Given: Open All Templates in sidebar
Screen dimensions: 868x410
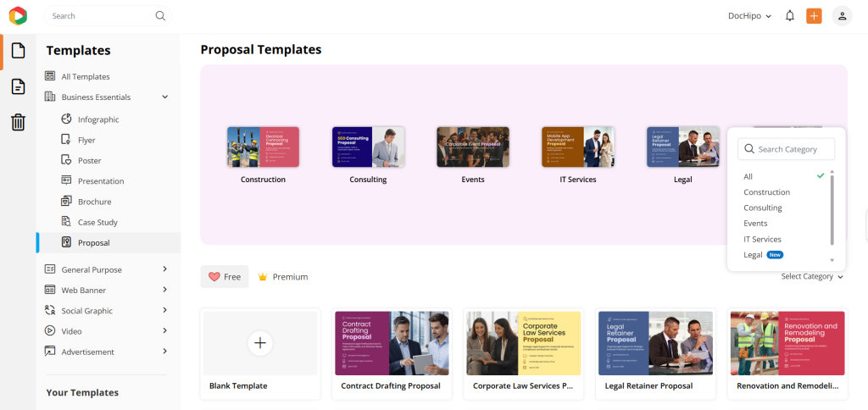Looking at the screenshot, I should 86,77.
